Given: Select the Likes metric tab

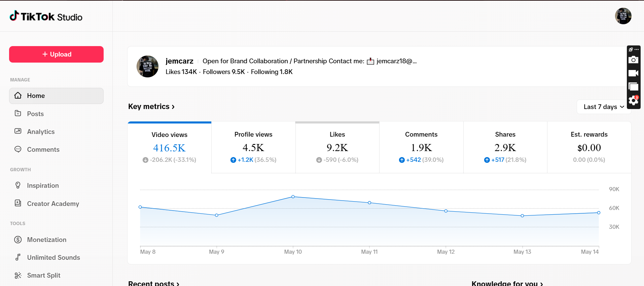Looking at the screenshot, I should coord(337,147).
